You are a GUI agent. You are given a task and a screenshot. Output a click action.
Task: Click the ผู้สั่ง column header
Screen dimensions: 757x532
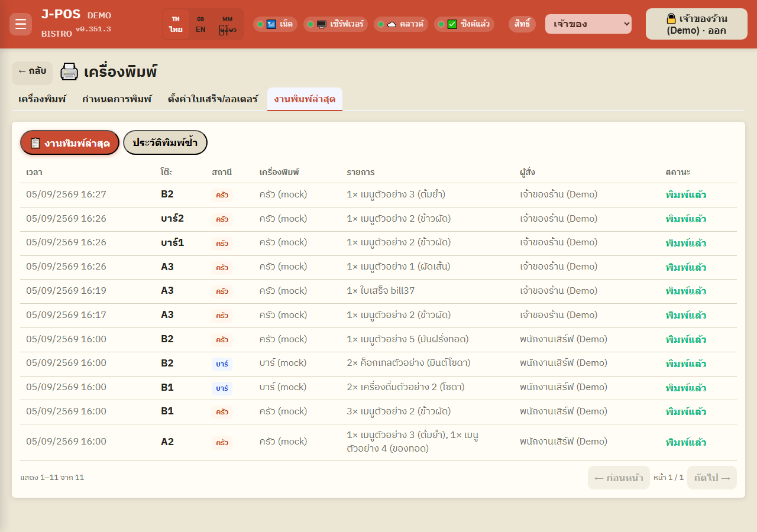(528, 172)
